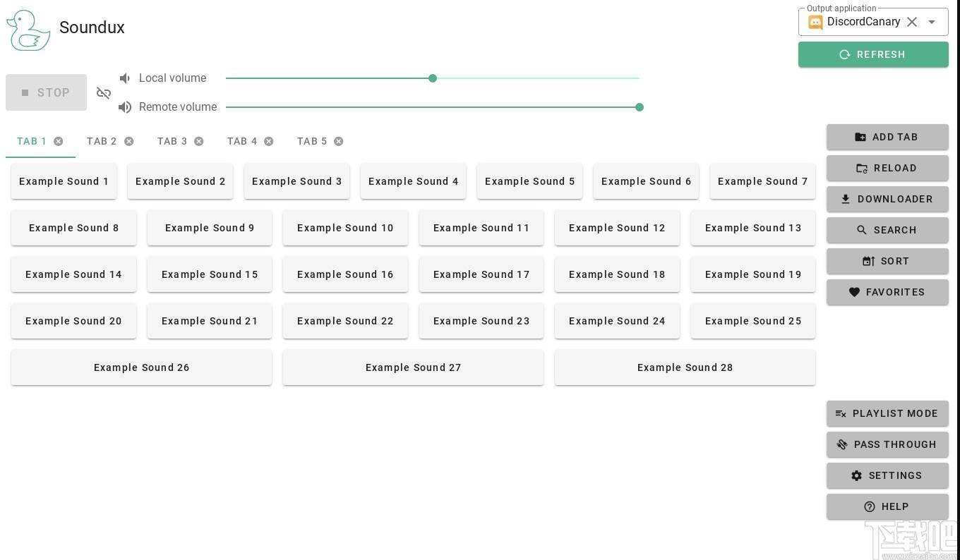Viewport: 960px width, 560px height.
Task: Switch to TAB 3
Action: 172,141
